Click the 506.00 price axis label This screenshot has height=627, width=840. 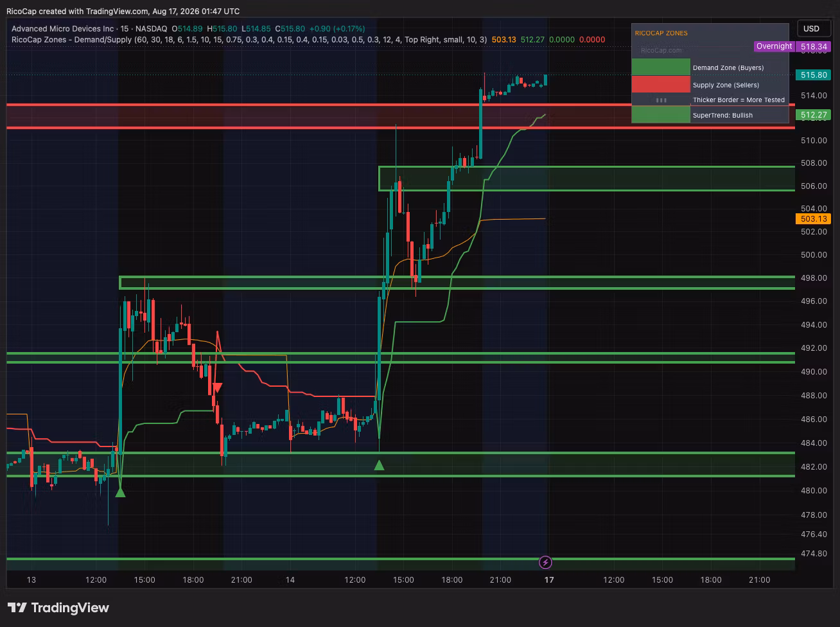(x=813, y=186)
